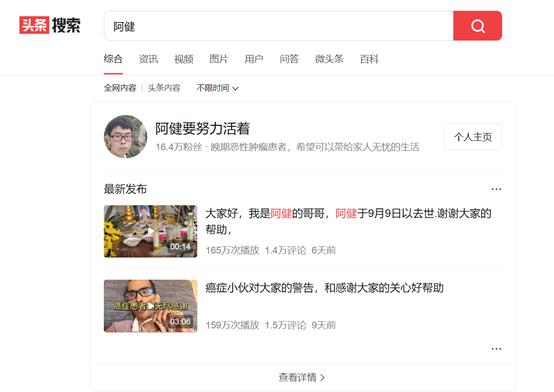Expand the 不限时间 time filter dropdown
Screen dimensions: 554x392
click(217, 88)
